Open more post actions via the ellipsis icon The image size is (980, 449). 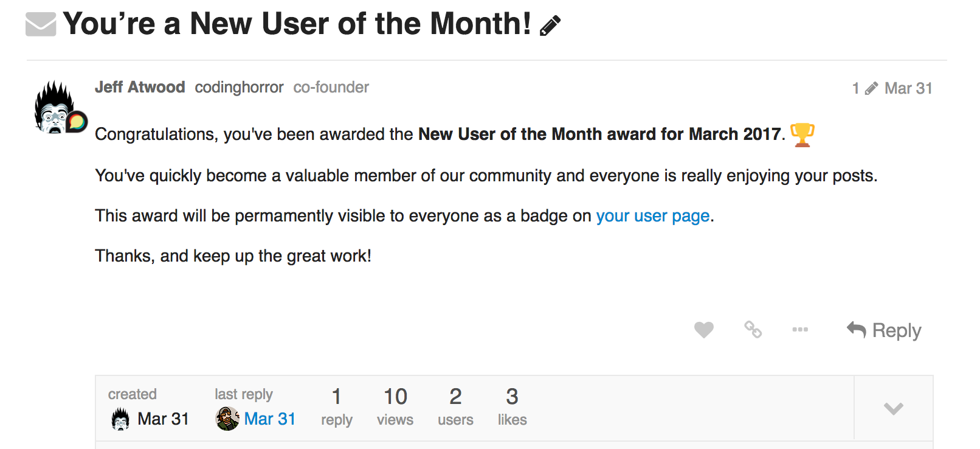coord(800,330)
